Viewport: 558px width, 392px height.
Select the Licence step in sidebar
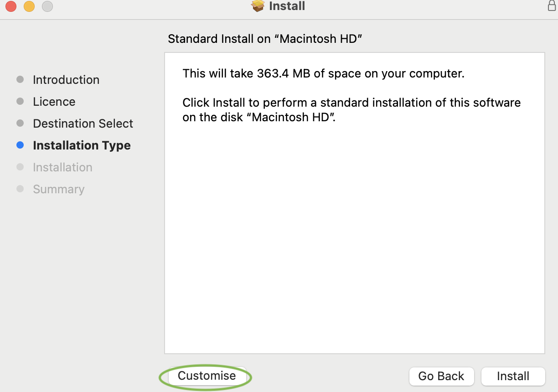click(x=54, y=102)
